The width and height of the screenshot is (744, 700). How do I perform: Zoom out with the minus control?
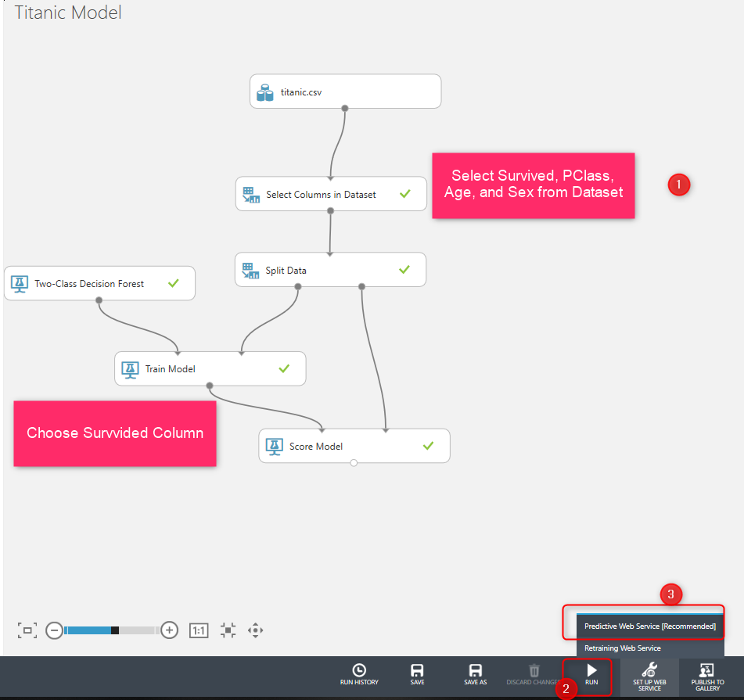click(55, 630)
